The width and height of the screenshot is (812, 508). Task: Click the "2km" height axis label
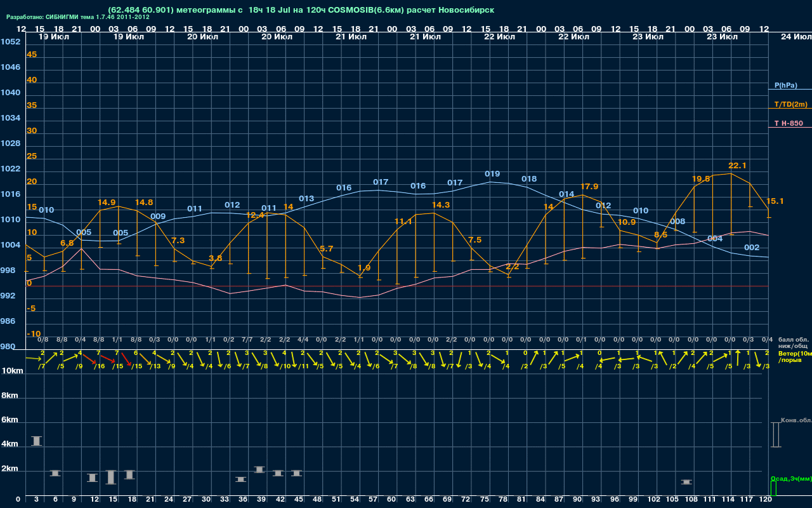click(10, 470)
